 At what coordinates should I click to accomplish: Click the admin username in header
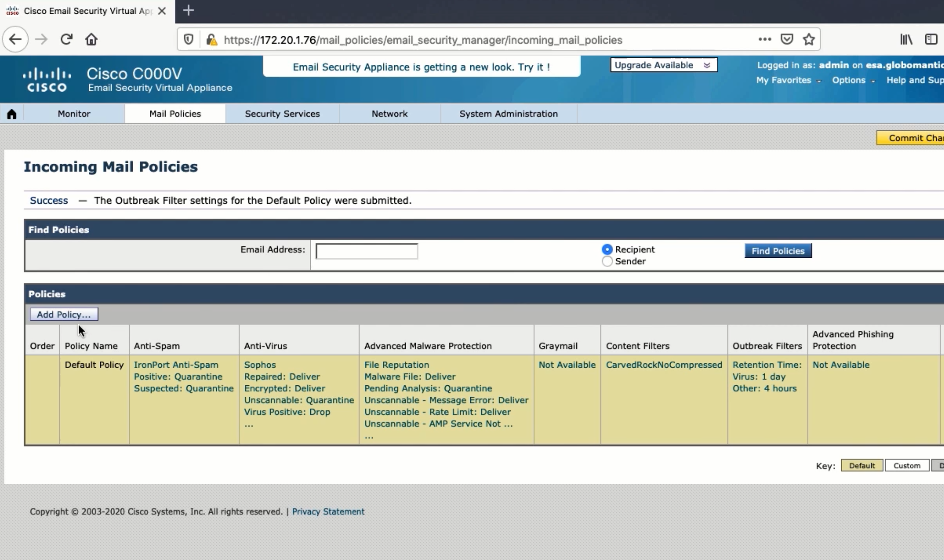834,65
